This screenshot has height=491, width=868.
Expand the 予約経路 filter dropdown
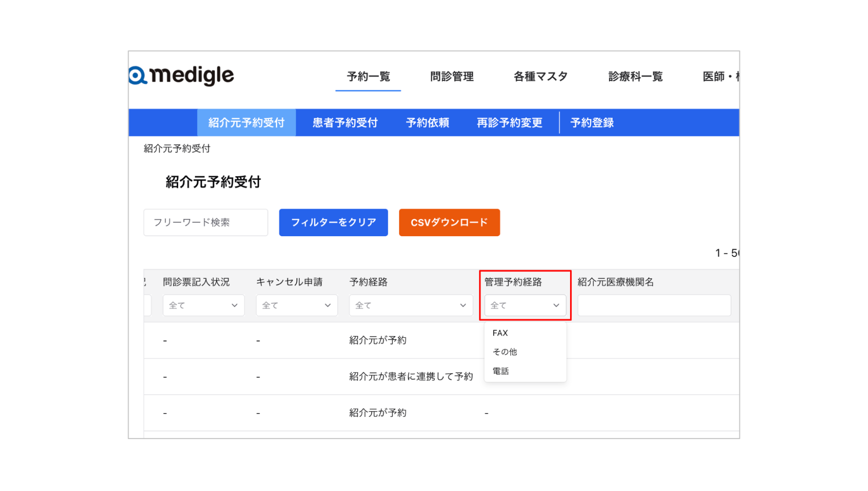point(410,305)
